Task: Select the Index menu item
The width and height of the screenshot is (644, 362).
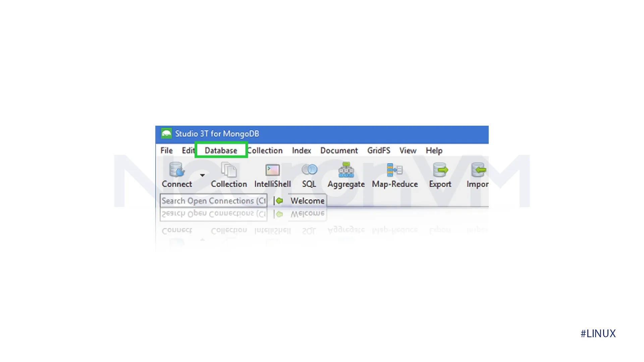Action: 302,151
